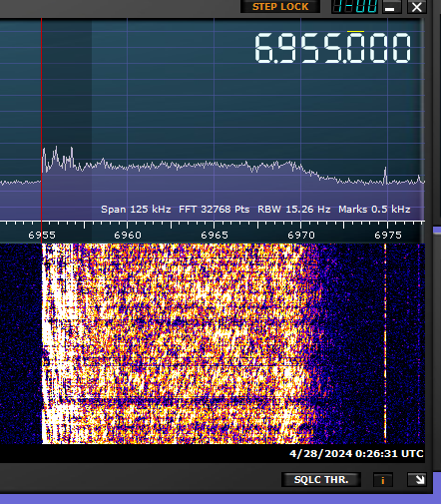Click the narrow carrier line near 6975 in waterfall
This screenshot has height=504, width=441.
click(x=385, y=342)
